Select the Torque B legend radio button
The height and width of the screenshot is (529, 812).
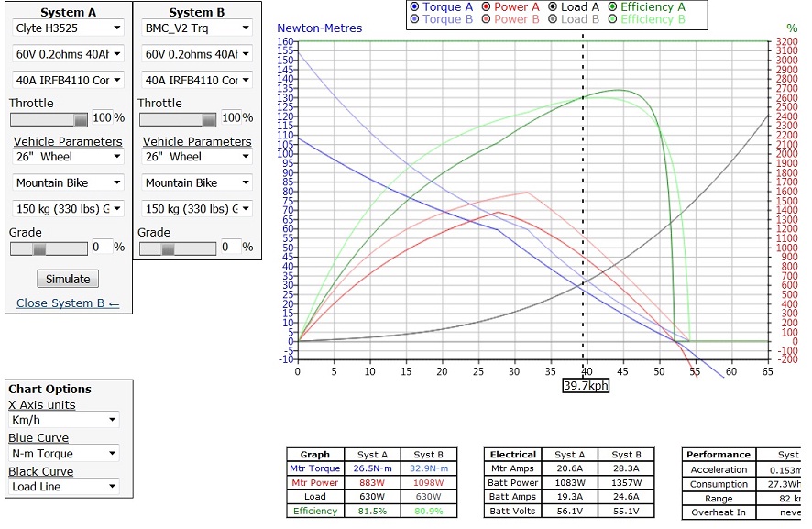(415, 19)
